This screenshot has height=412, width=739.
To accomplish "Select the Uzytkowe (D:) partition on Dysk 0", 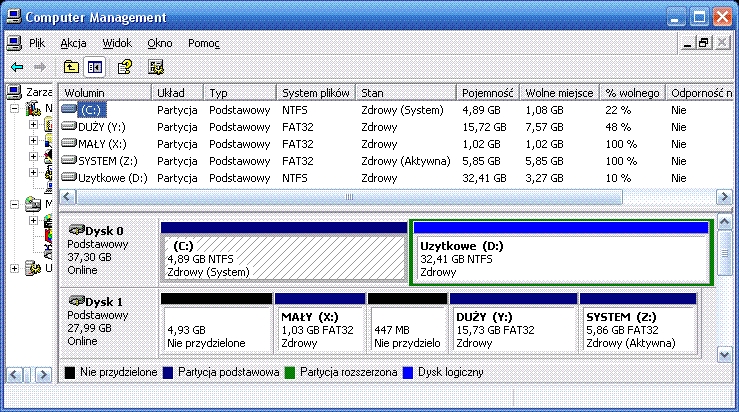I will pyautogui.click(x=561, y=252).
